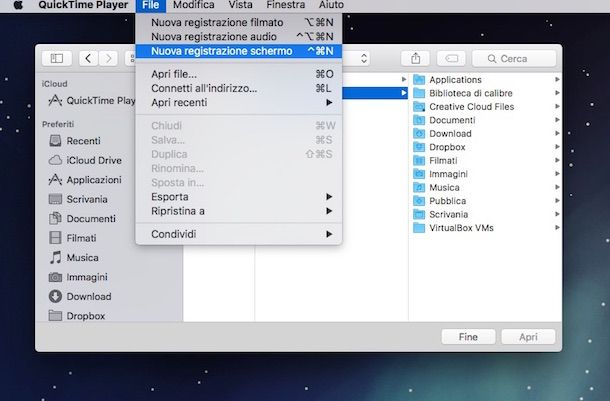610x401 pixels.
Task: Select Scrivania folder in file list
Action: point(441,214)
